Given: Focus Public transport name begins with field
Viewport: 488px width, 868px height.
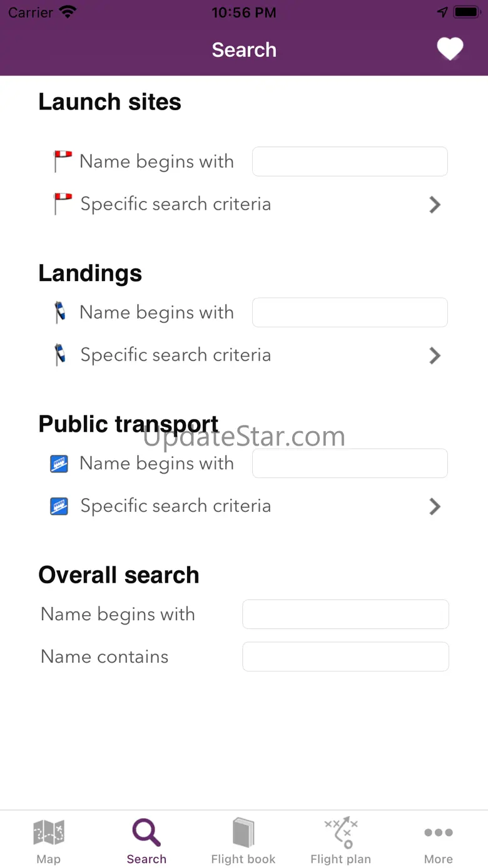Looking at the screenshot, I should pyautogui.click(x=350, y=463).
